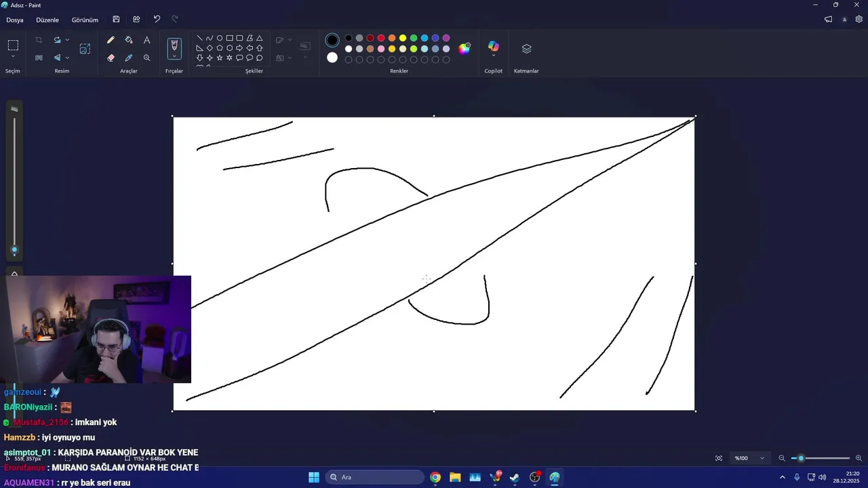Select the heart shape

199,66
